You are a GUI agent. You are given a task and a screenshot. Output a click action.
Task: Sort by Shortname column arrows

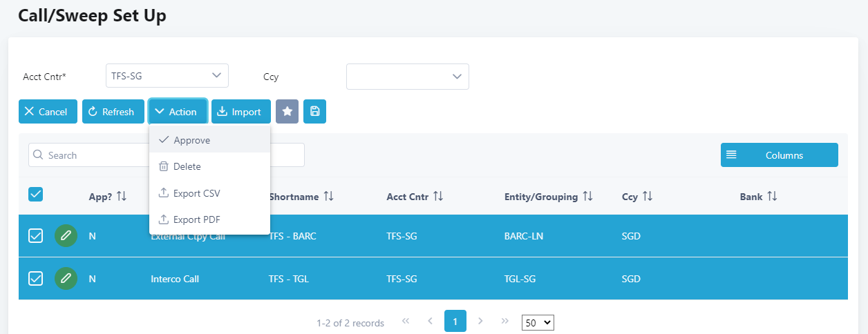(x=328, y=197)
